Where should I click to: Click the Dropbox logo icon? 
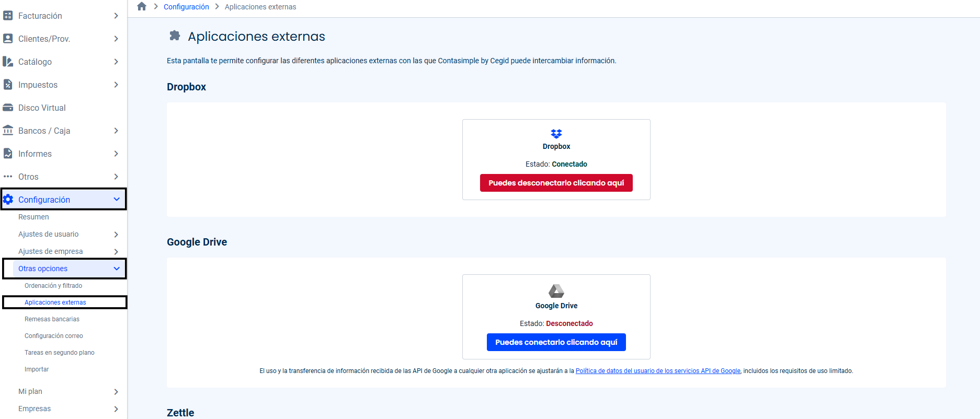[556, 134]
